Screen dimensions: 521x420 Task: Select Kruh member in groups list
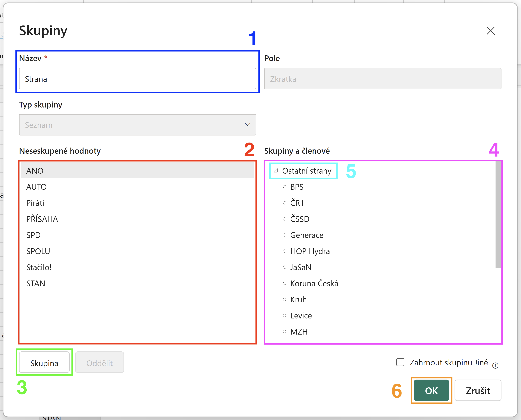[298, 299]
